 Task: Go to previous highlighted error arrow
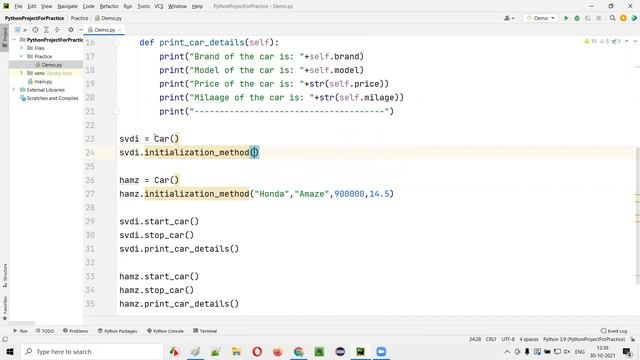(x=627, y=41)
